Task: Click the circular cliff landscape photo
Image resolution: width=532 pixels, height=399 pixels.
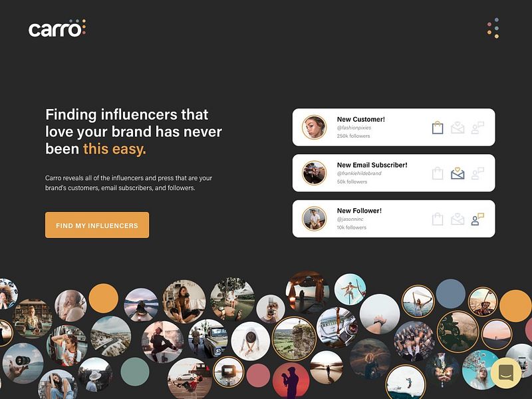Action: coord(294,338)
